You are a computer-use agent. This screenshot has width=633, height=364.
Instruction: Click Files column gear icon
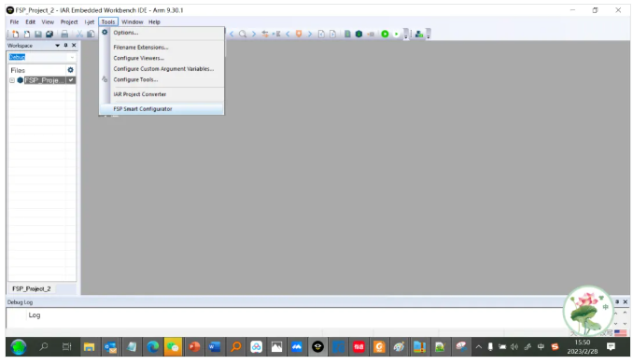[71, 70]
